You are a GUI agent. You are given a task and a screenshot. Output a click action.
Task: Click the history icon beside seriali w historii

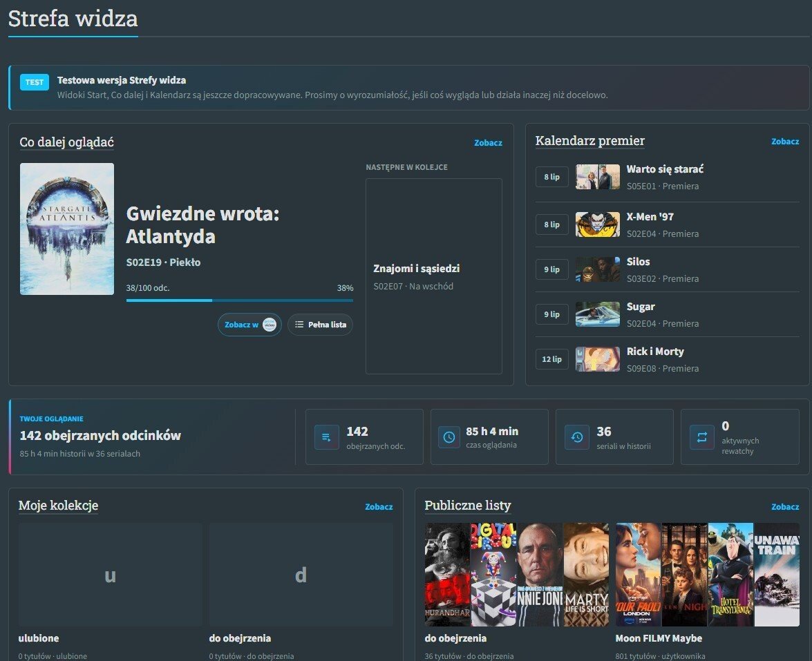576,437
